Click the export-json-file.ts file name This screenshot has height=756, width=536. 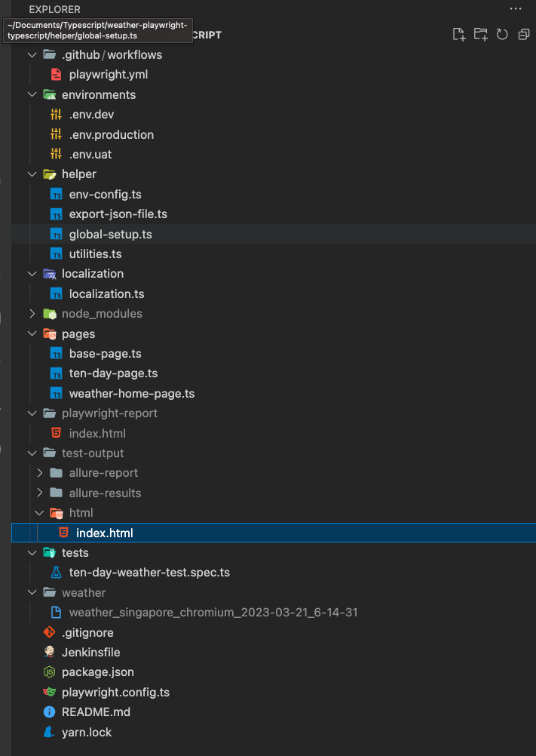click(x=118, y=214)
